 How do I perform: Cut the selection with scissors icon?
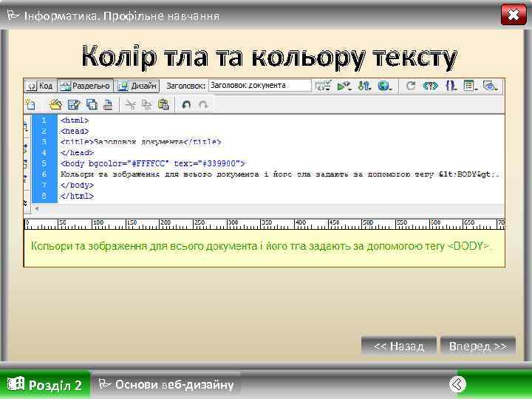pos(130,104)
